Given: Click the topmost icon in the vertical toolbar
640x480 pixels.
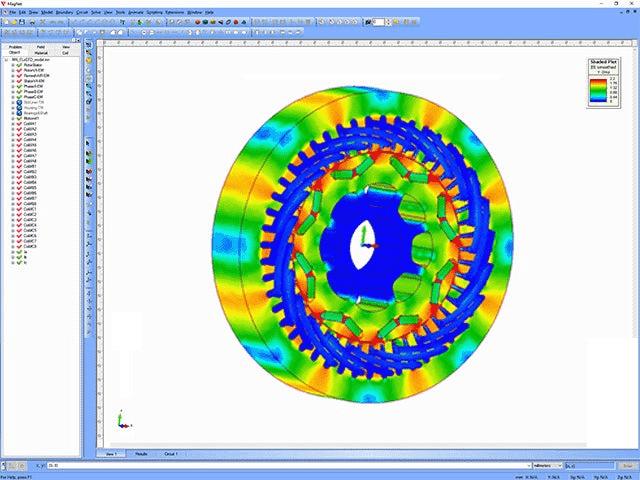Looking at the screenshot, I should tap(89, 46).
